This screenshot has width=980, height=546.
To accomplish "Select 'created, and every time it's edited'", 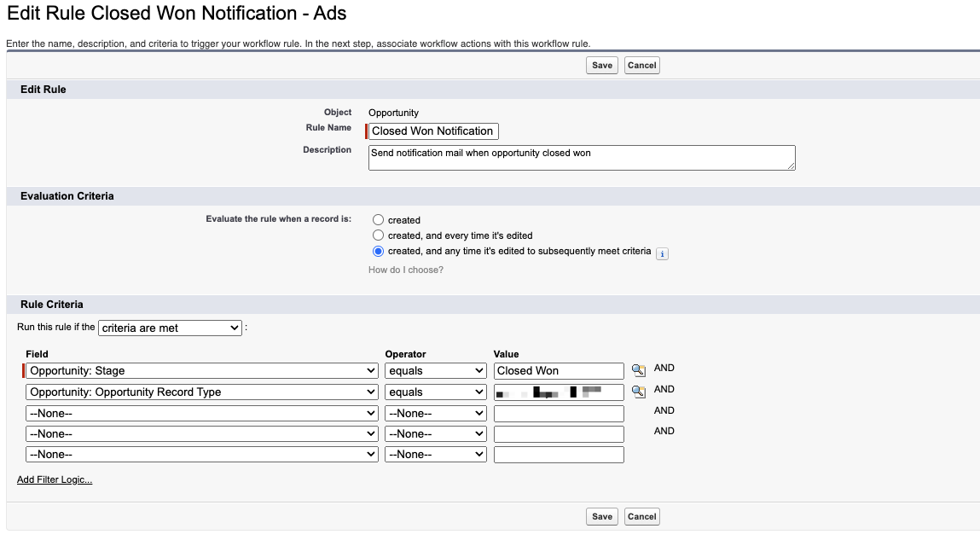I will [x=379, y=235].
